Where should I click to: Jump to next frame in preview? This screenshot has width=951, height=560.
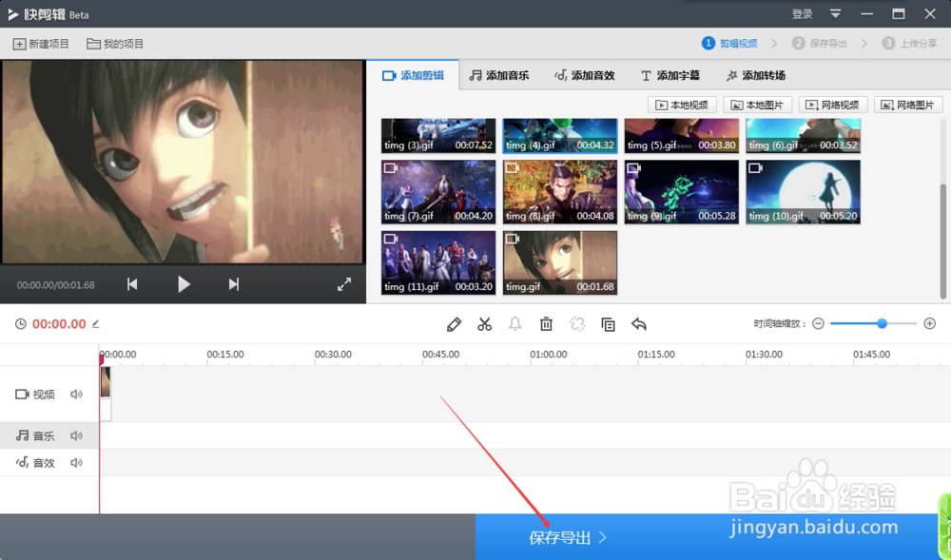click(234, 284)
